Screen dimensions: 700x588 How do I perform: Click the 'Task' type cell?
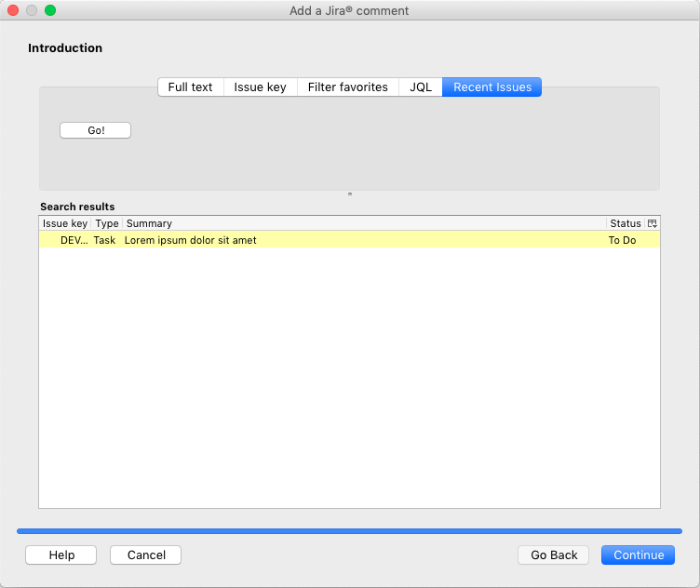(104, 240)
